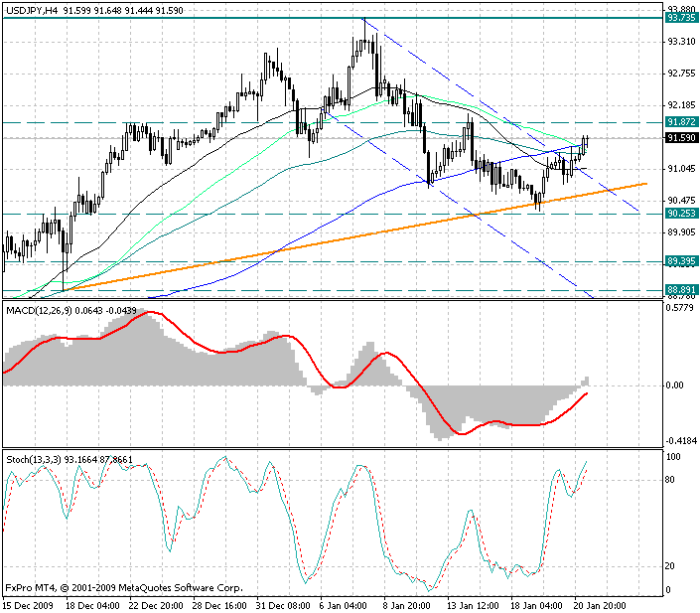The image size is (700, 613).
Task: Click the 89.395 price level label
Action: (681, 261)
